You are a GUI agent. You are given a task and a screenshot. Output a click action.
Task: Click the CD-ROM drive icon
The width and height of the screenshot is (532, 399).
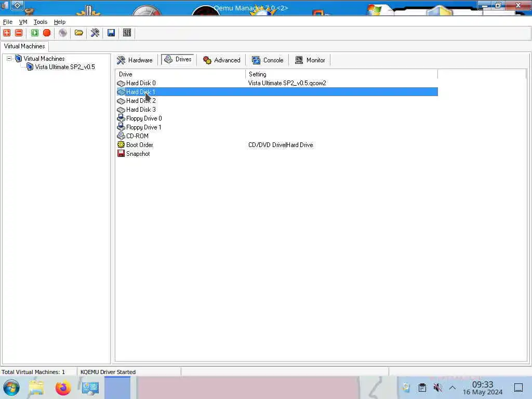pyautogui.click(x=121, y=136)
